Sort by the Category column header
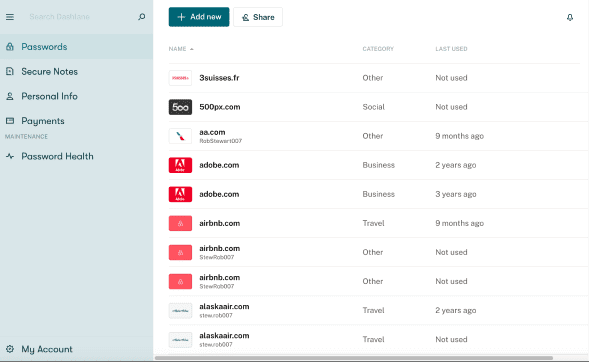The width and height of the screenshot is (589, 362). pyautogui.click(x=378, y=49)
